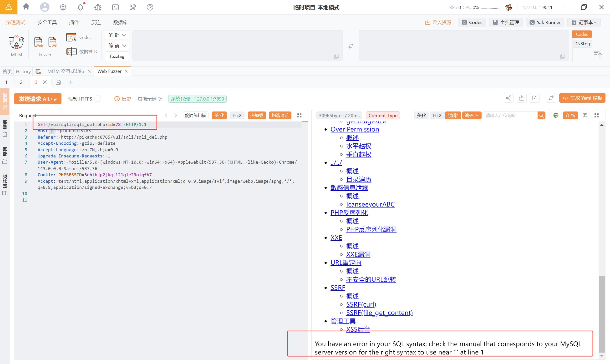Image resolution: width=610 pixels, height=364 pixels.
Task: Open the MITM hijack tool icon
Action: (16, 42)
